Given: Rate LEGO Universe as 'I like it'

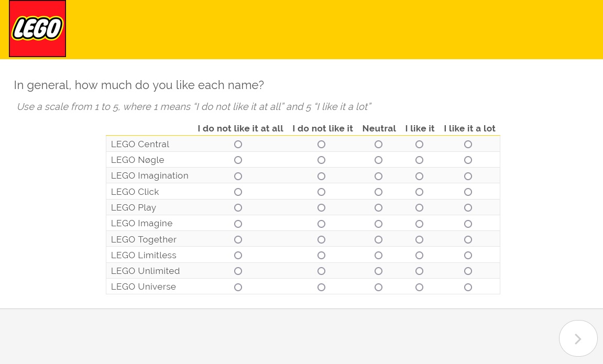Looking at the screenshot, I should (419, 287).
